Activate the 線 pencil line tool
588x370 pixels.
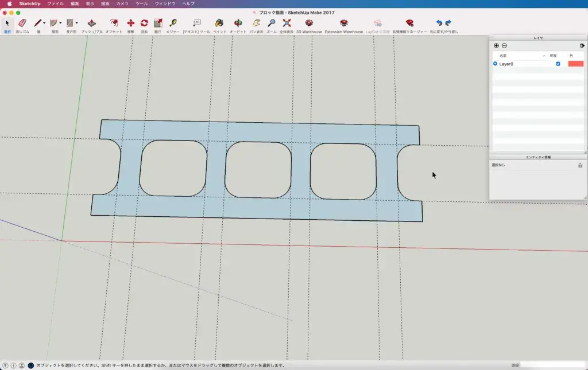pyautogui.click(x=37, y=23)
